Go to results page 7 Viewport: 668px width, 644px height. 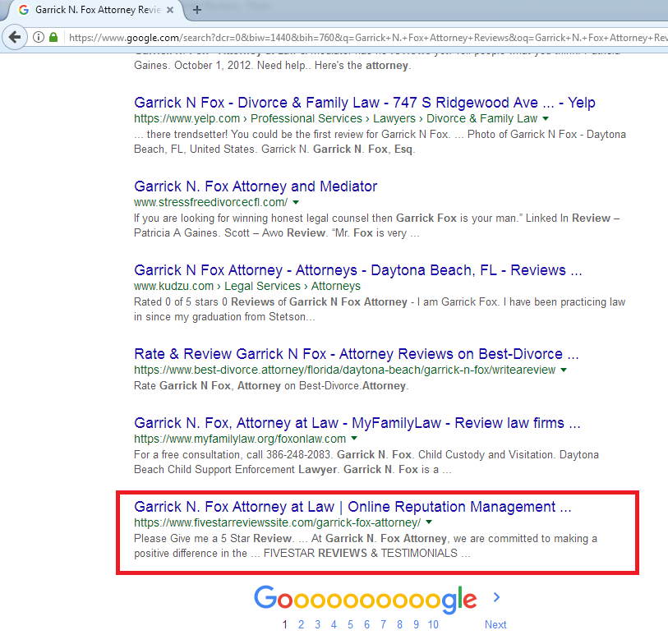tap(383, 625)
